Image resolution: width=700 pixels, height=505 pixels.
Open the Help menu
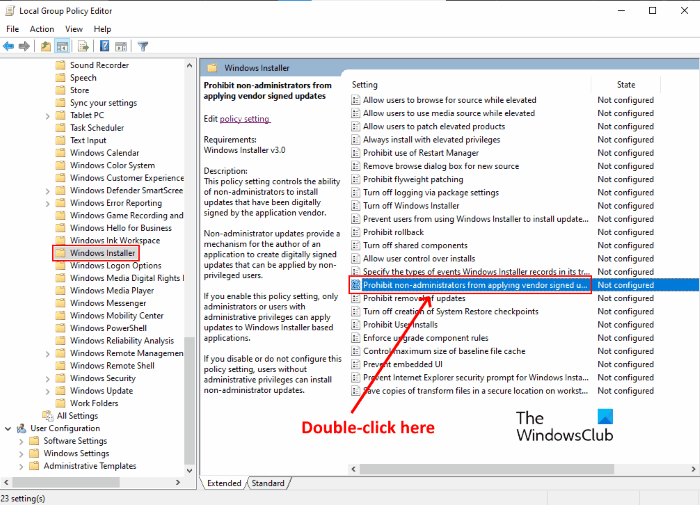pos(102,29)
